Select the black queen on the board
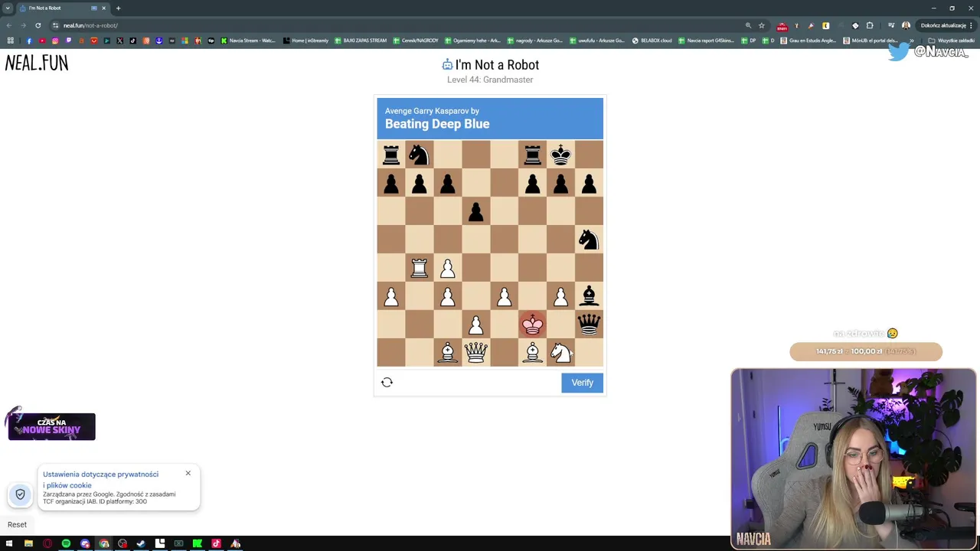The image size is (980, 551). coord(589,324)
